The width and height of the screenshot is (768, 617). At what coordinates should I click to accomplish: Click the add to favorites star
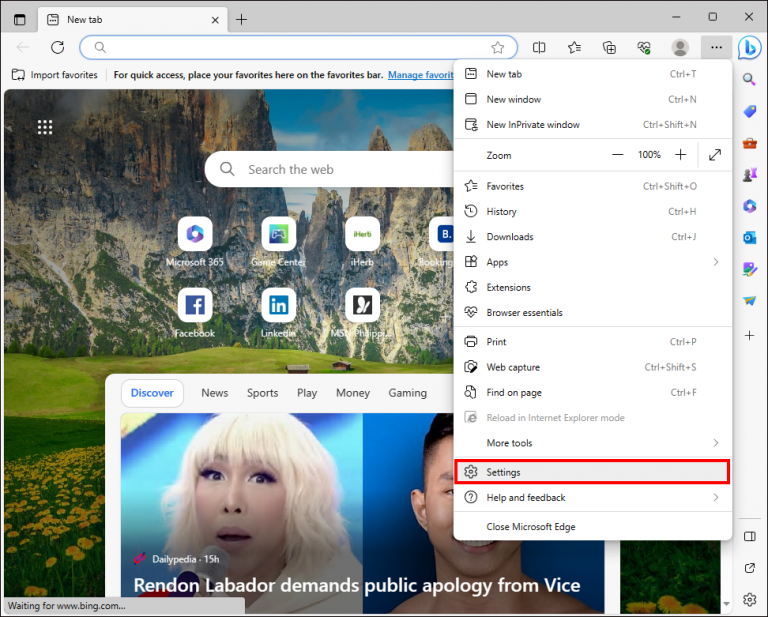[498, 47]
